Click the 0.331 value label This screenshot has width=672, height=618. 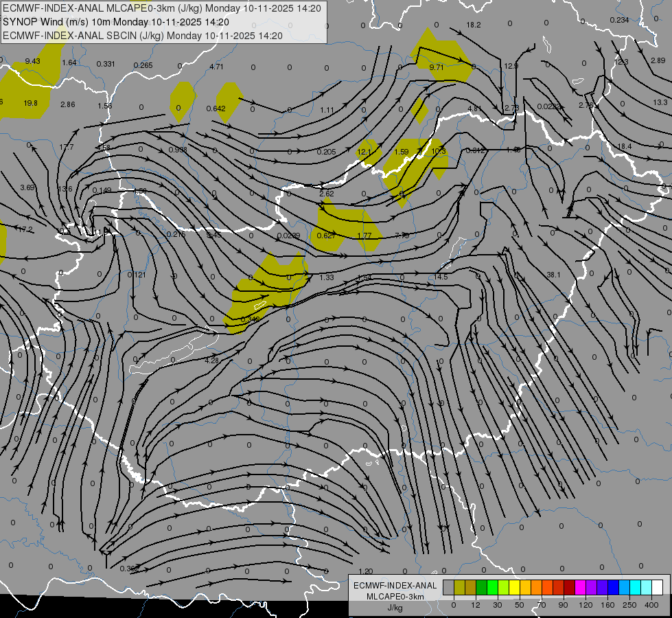point(106,64)
